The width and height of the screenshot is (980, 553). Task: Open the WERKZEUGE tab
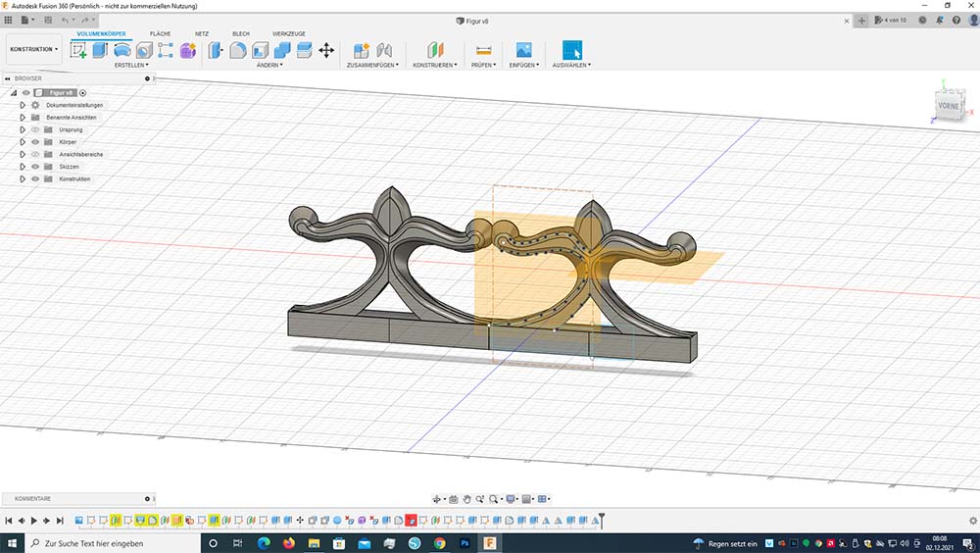pyautogui.click(x=289, y=33)
